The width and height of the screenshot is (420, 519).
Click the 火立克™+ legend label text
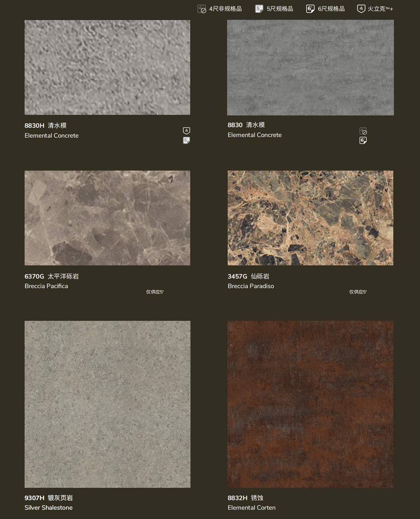coord(380,9)
